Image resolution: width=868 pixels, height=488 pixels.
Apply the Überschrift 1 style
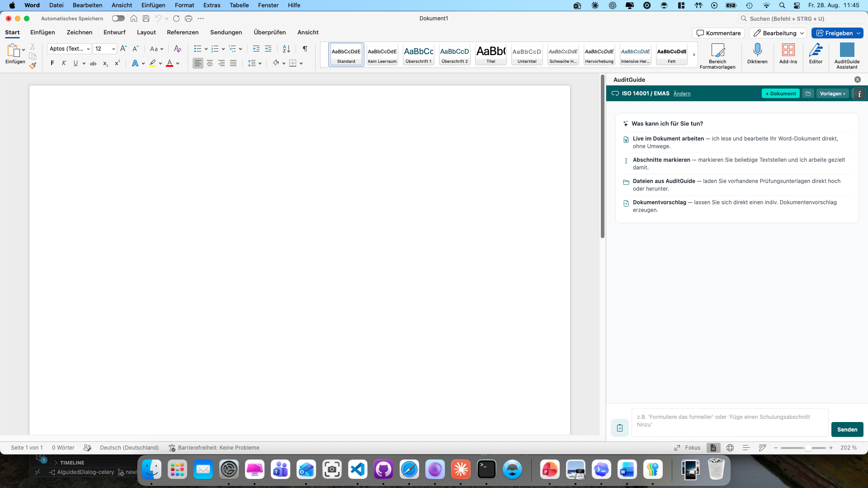point(418,55)
